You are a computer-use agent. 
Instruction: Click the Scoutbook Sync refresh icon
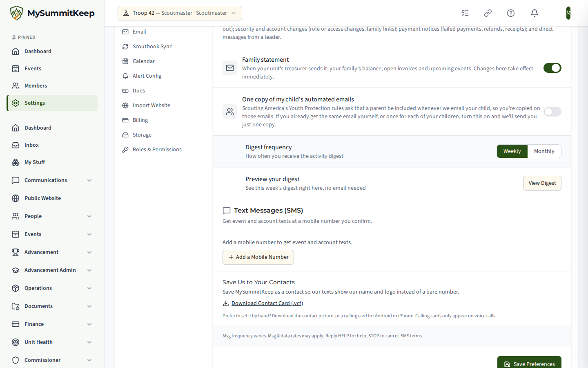pyautogui.click(x=125, y=47)
